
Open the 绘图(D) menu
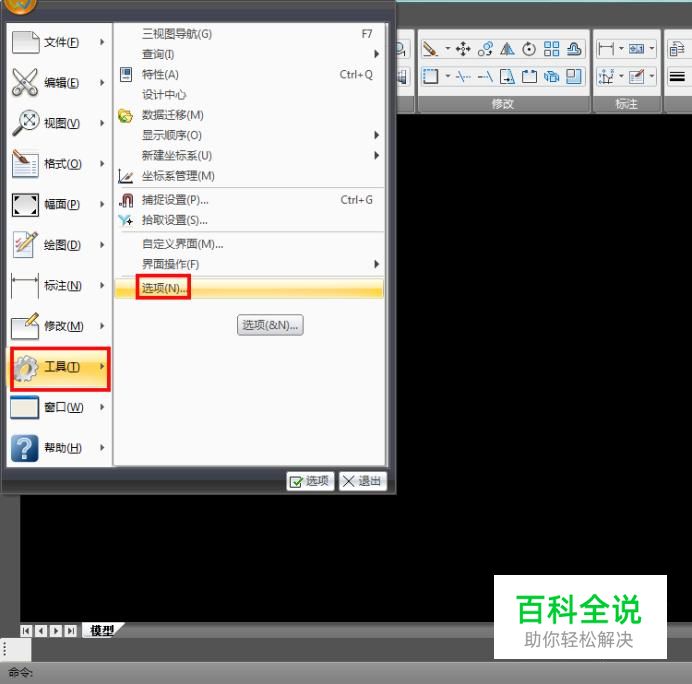59,245
